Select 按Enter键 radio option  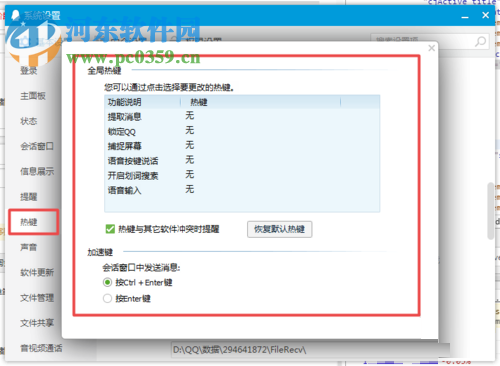pos(107,298)
